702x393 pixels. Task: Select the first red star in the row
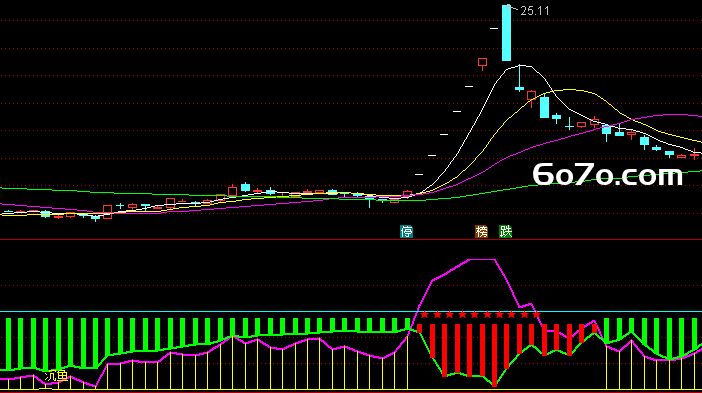(x=425, y=315)
